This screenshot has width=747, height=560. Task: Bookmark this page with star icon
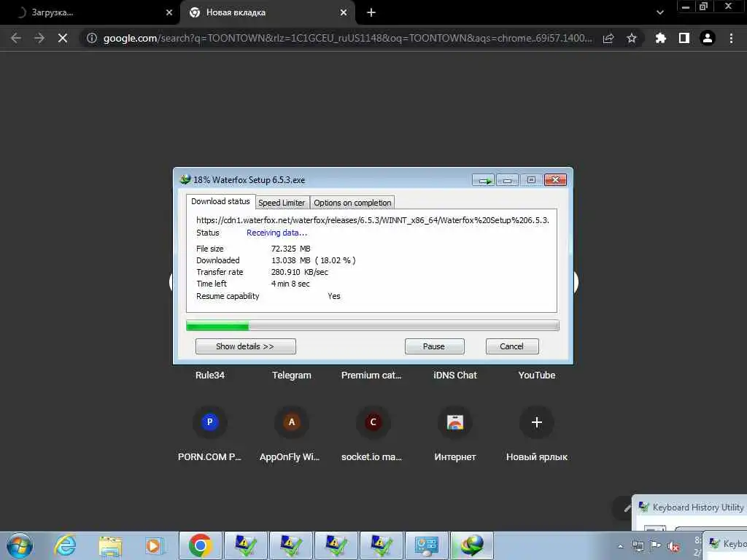click(x=632, y=38)
